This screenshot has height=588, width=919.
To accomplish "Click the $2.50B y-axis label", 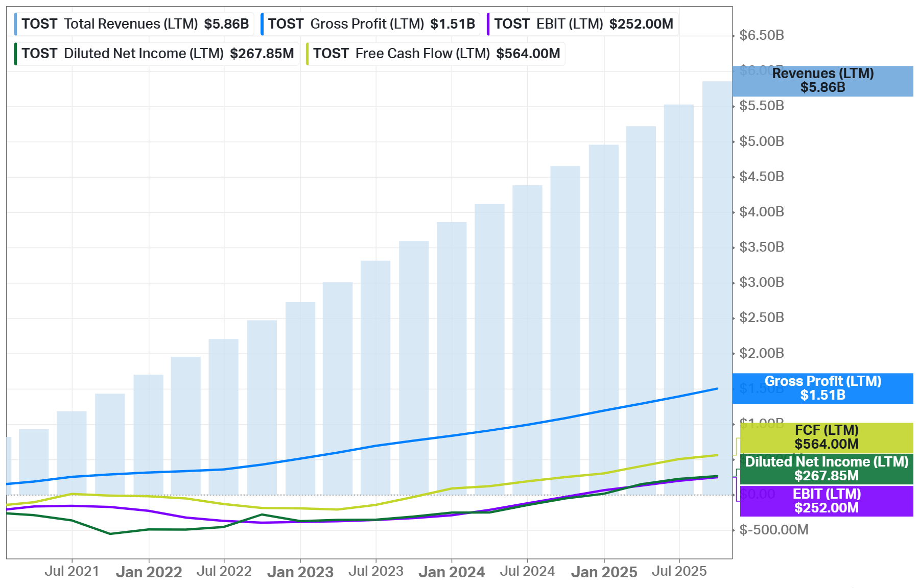I will pos(762,317).
